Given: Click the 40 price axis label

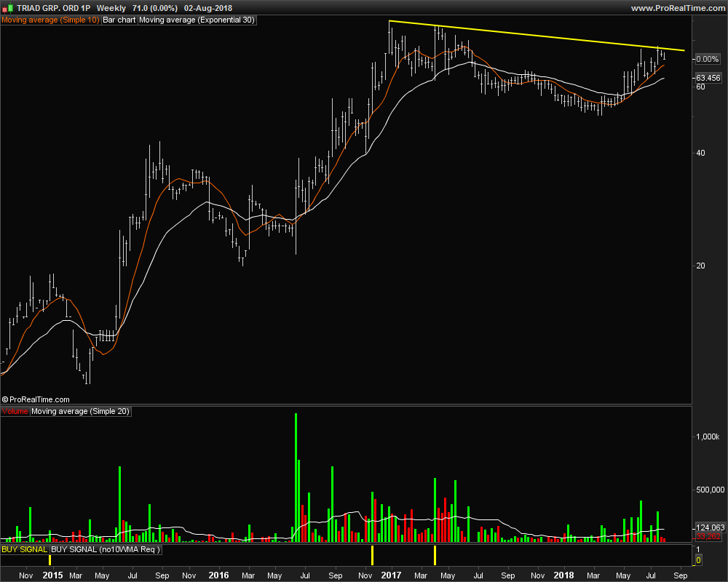Looking at the screenshot, I should pyautogui.click(x=700, y=154).
